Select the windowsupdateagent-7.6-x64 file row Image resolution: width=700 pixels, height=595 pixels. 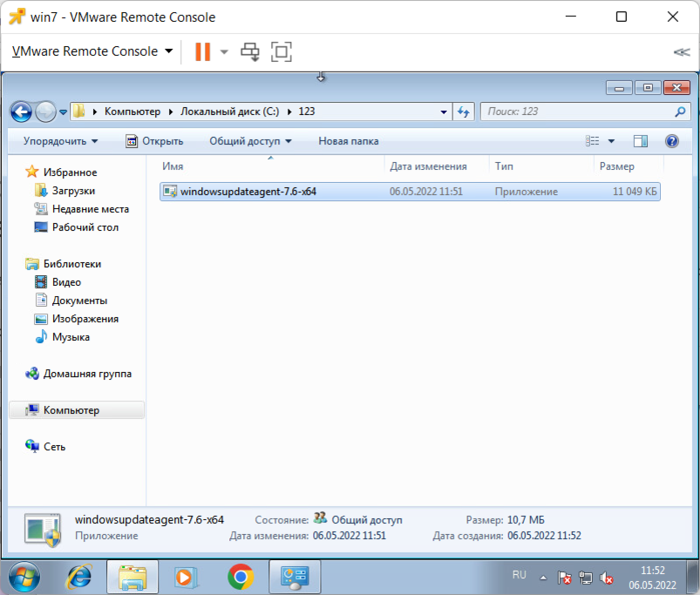[x=410, y=192]
